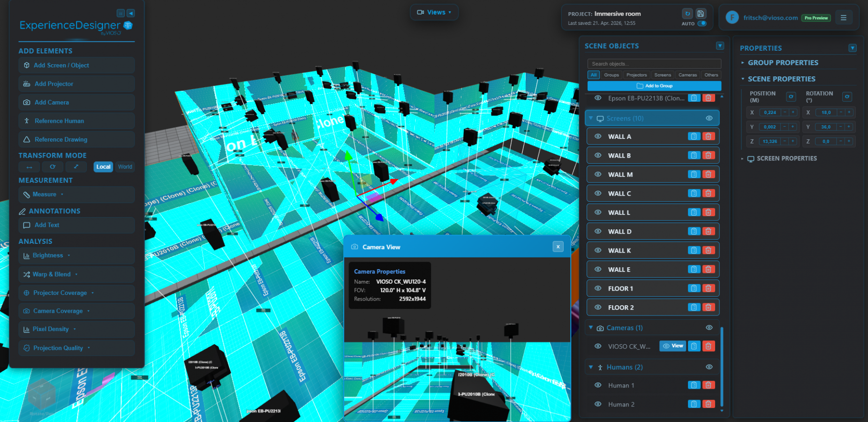The height and width of the screenshot is (422, 868).
Task: Click the filter icon on Scene Objects header
Action: (720, 45)
